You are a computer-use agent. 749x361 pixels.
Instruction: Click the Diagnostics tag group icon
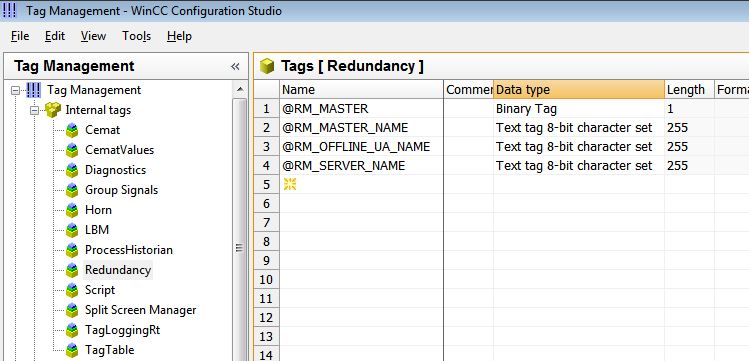pyautogui.click(x=72, y=170)
